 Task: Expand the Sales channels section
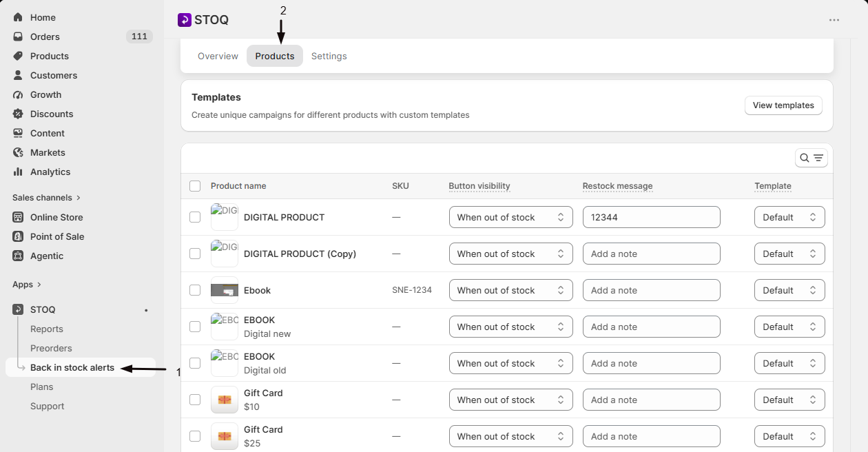pos(46,198)
